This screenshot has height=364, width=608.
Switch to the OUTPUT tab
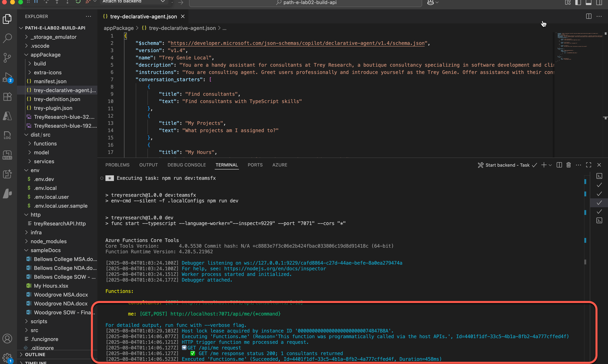tap(149, 165)
